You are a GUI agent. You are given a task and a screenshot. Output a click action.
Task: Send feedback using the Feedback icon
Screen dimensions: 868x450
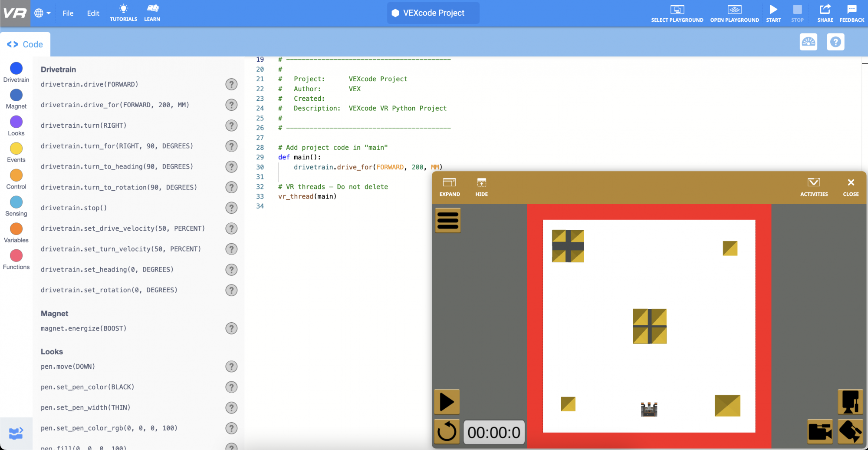(851, 13)
